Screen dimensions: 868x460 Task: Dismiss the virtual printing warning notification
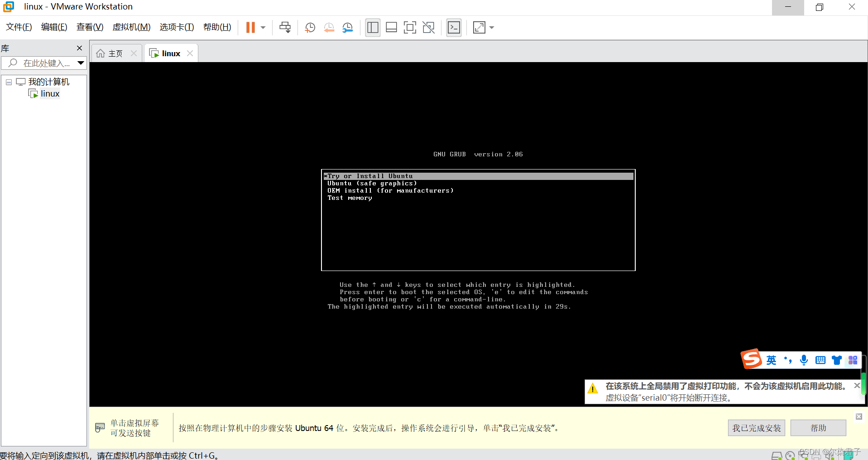(x=857, y=386)
